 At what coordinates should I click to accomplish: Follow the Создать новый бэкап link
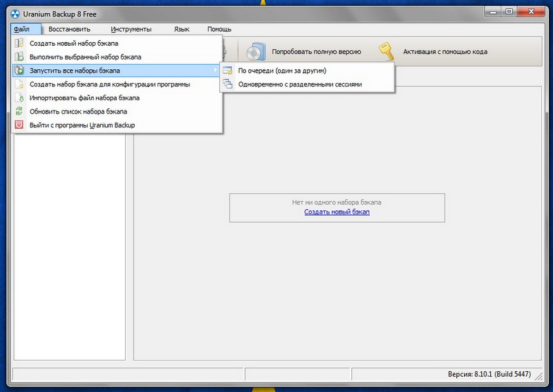point(337,212)
